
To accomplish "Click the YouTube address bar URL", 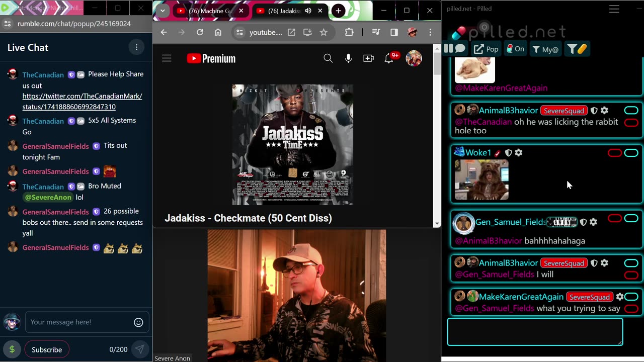I will (266, 32).
